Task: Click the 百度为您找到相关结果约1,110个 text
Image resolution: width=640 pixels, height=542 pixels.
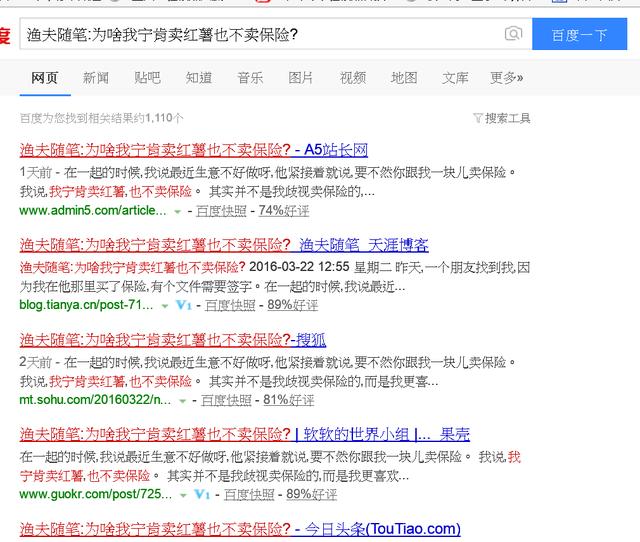Action: [x=102, y=118]
